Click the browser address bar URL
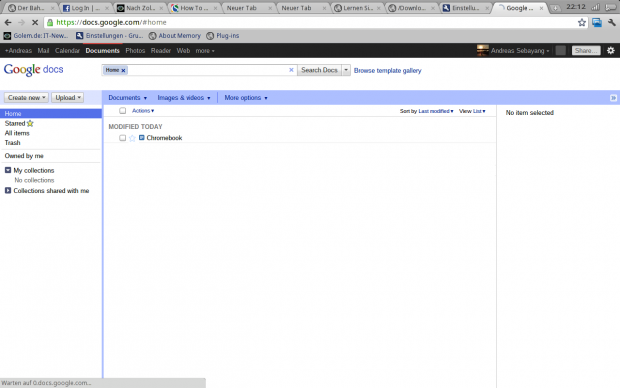 click(x=111, y=23)
